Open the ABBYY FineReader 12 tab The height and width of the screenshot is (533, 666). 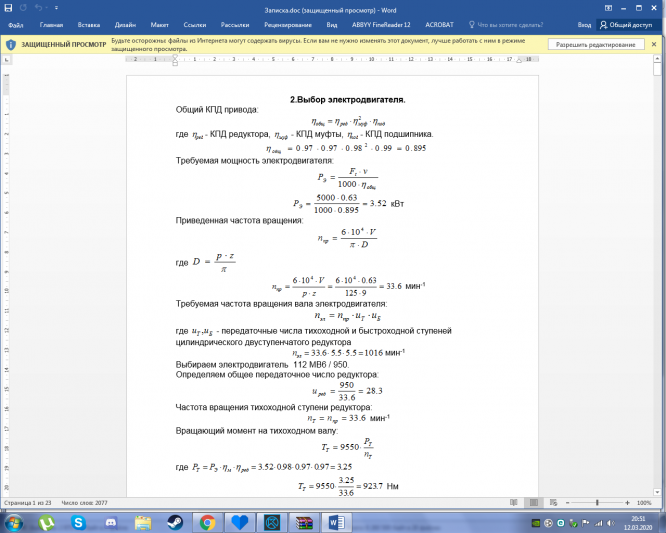point(381,25)
